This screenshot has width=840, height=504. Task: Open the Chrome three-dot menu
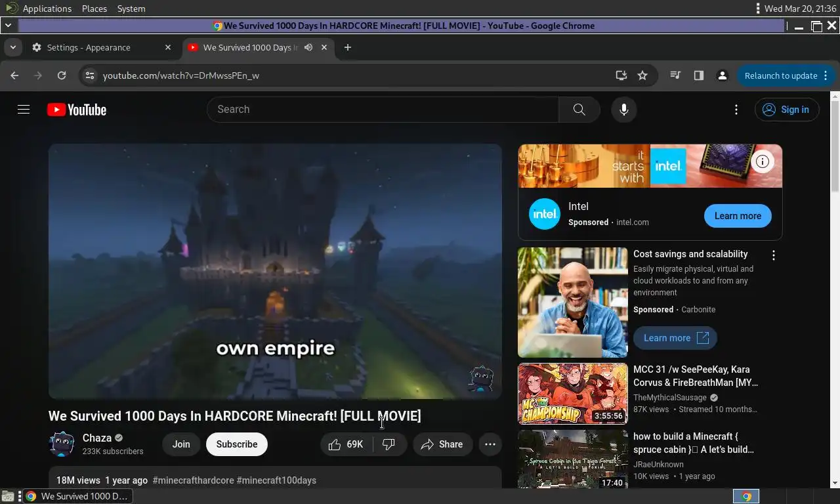click(826, 75)
